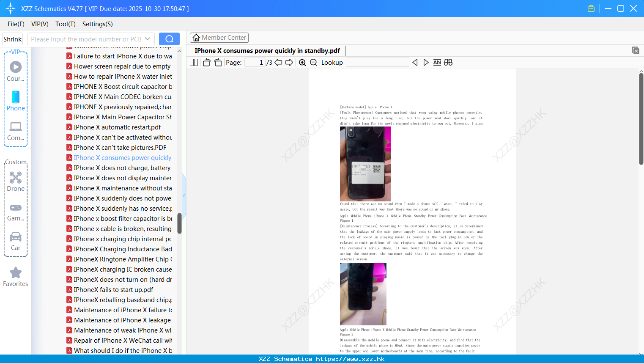Open Favorites star icon

16,277
